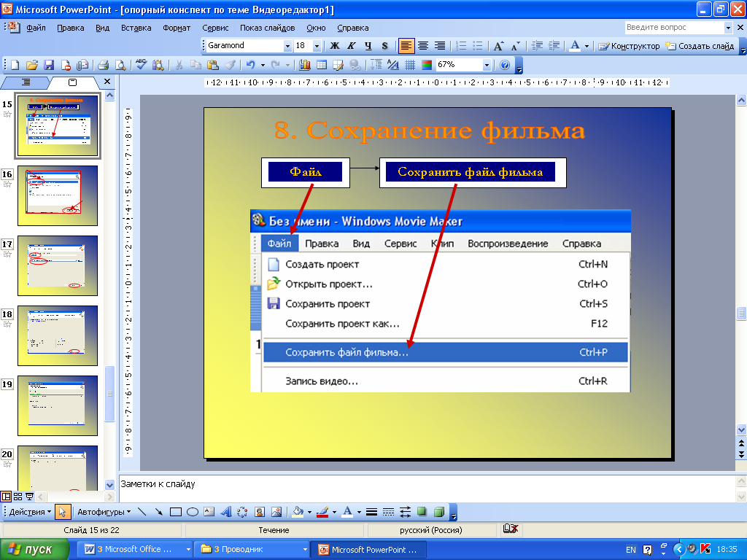747x560 pixels.
Task: Switch to Проводник taskbar group
Action: [252, 549]
